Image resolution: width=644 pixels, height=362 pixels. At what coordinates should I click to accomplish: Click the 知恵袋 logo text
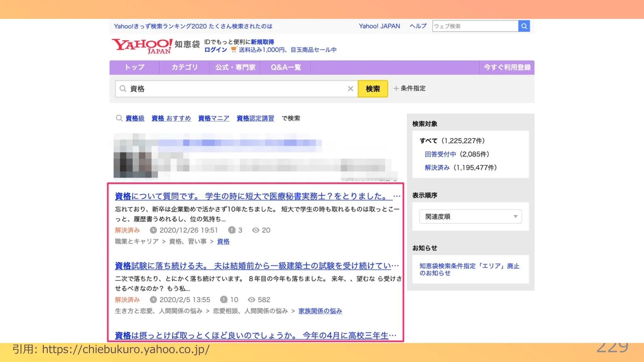pyautogui.click(x=187, y=44)
